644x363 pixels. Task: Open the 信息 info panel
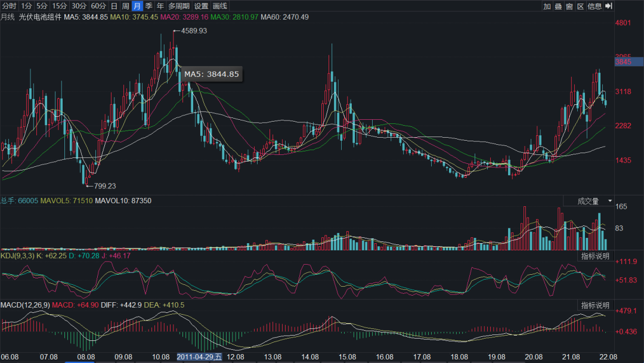coord(595,6)
